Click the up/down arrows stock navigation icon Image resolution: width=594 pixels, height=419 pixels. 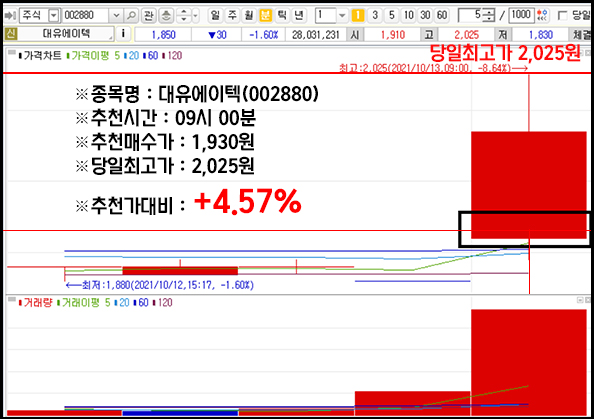[x=184, y=16]
